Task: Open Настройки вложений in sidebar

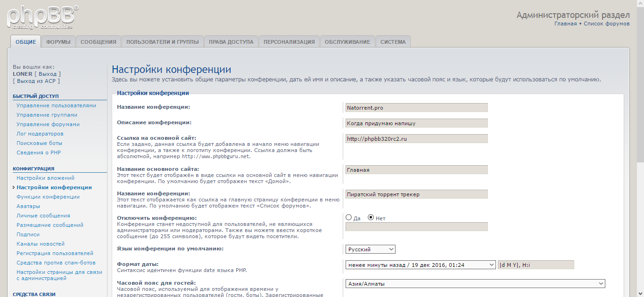Action: pyautogui.click(x=45, y=178)
